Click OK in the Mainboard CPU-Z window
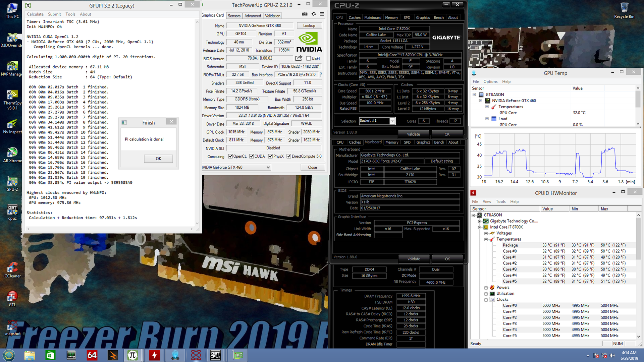 pyautogui.click(x=447, y=259)
